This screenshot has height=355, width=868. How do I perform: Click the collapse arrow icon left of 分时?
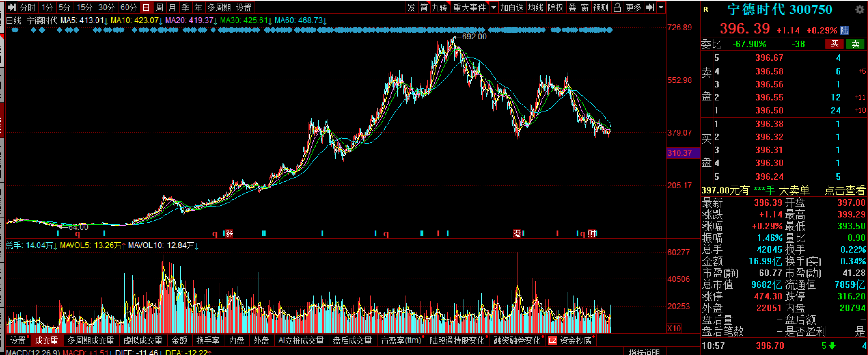pos(11,7)
